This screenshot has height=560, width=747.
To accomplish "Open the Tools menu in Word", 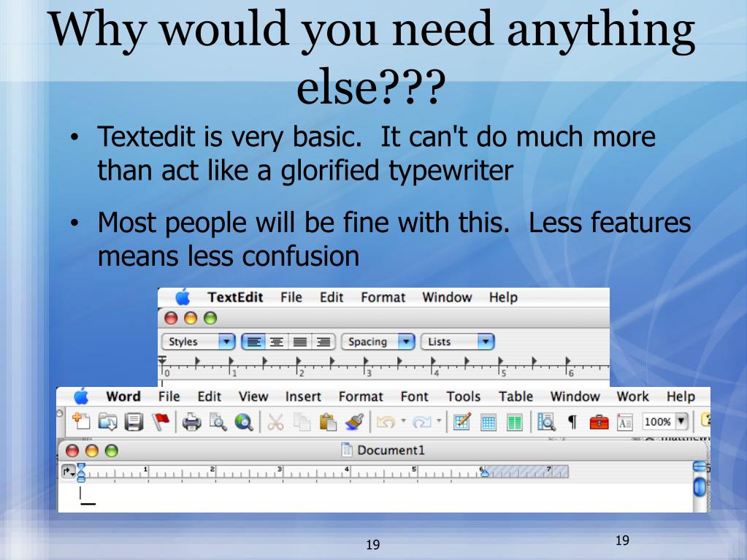I will click(x=464, y=396).
